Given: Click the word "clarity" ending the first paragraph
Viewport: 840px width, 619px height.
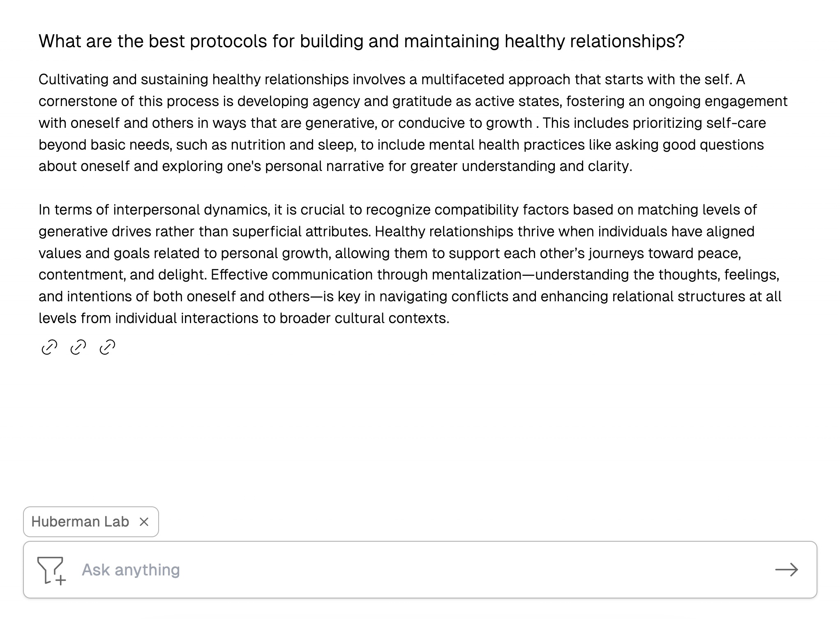Looking at the screenshot, I should coord(610,166).
